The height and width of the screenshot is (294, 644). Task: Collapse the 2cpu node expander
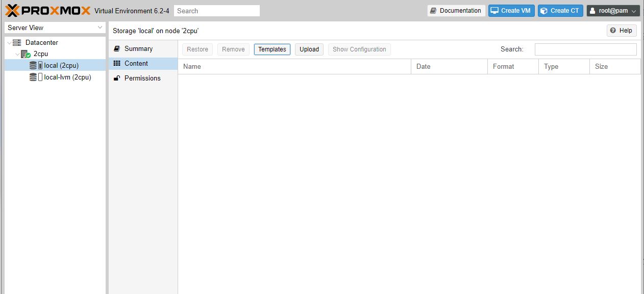pyautogui.click(x=18, y=54)
